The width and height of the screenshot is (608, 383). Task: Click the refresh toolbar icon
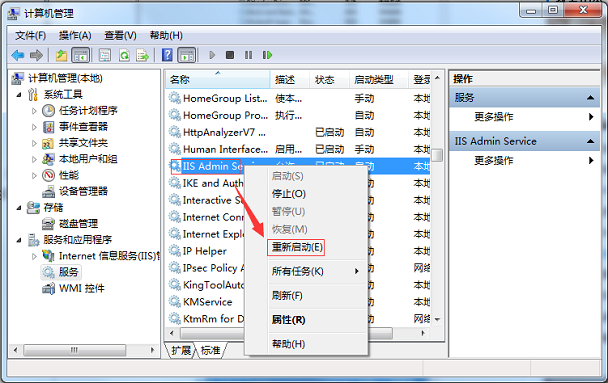[x=124, y=55]
